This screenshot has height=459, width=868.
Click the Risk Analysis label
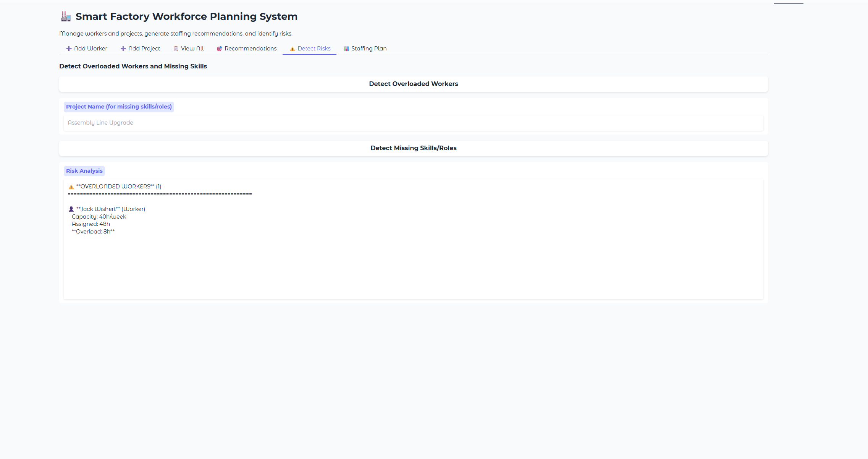point(84,171)
